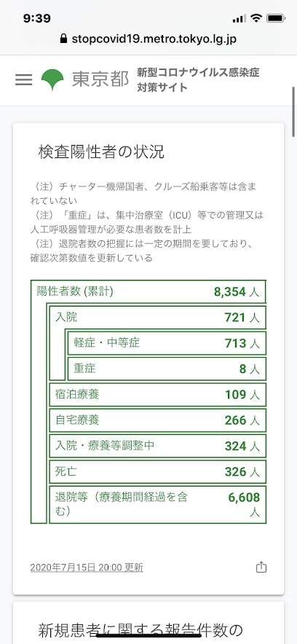Tap the stopcovid19.metro.tokyo.lg.jp address bar

[x=148, y=39]
